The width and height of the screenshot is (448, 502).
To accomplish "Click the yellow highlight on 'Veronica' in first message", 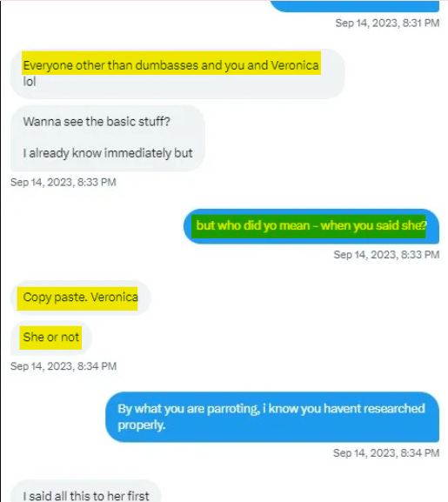I will click(295, 65).
